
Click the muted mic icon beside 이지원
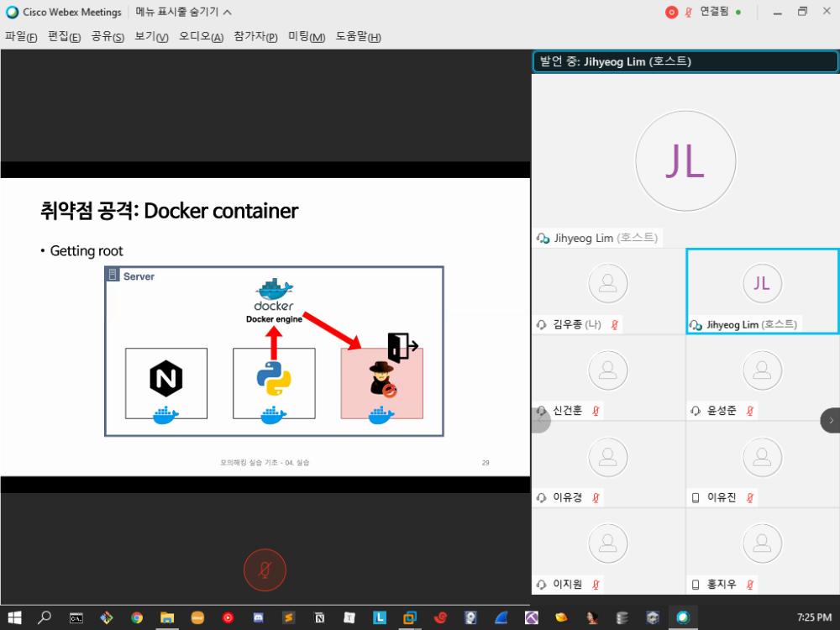[596, 585]
